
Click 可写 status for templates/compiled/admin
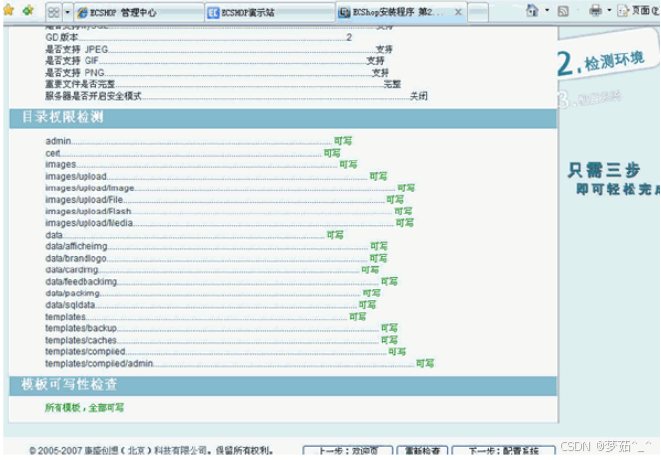pos(425,363)
